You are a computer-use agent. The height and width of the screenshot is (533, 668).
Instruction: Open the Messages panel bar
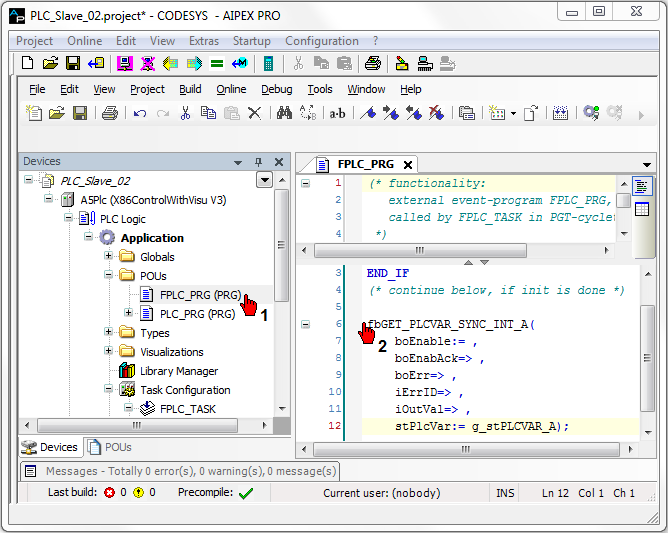pyautogui.click(x=179, y=471)
